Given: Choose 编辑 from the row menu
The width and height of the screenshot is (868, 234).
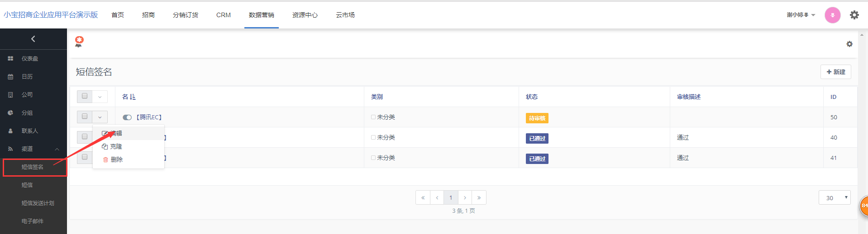Looking at the screenshot, I should click(x=129, y=133).
